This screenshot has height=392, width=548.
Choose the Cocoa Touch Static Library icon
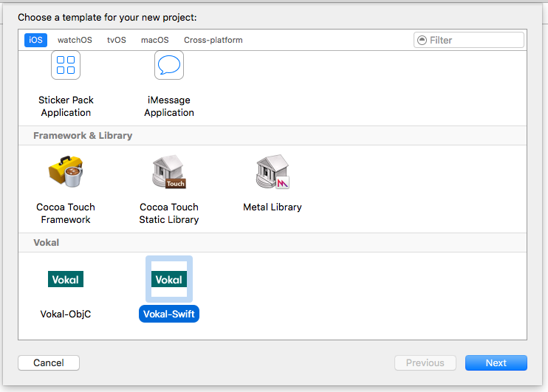pyautogui.click(x=169, y=171)
